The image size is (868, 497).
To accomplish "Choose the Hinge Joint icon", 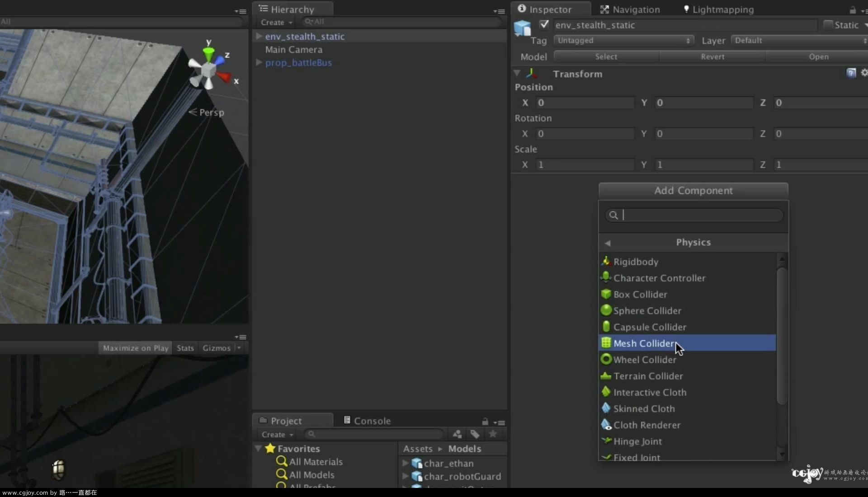I will (606, 441).
